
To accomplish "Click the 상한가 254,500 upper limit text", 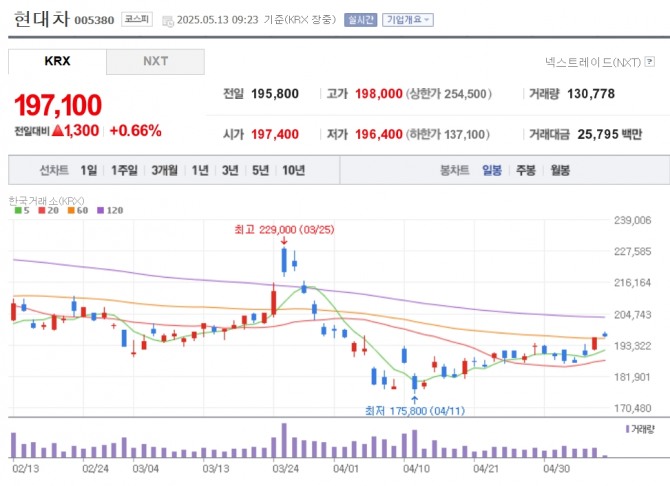I will [x=448, y=94].
